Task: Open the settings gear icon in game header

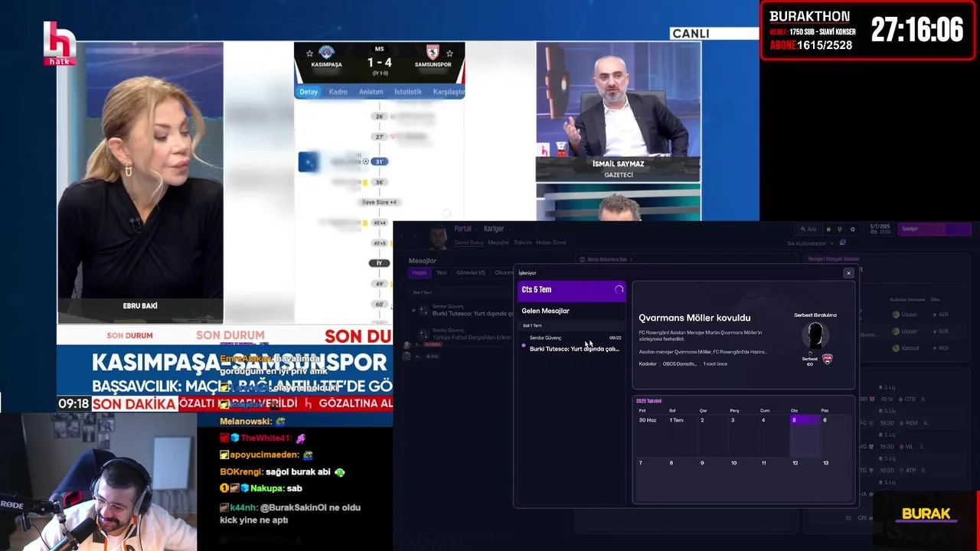Action: (x=853, y=229)
